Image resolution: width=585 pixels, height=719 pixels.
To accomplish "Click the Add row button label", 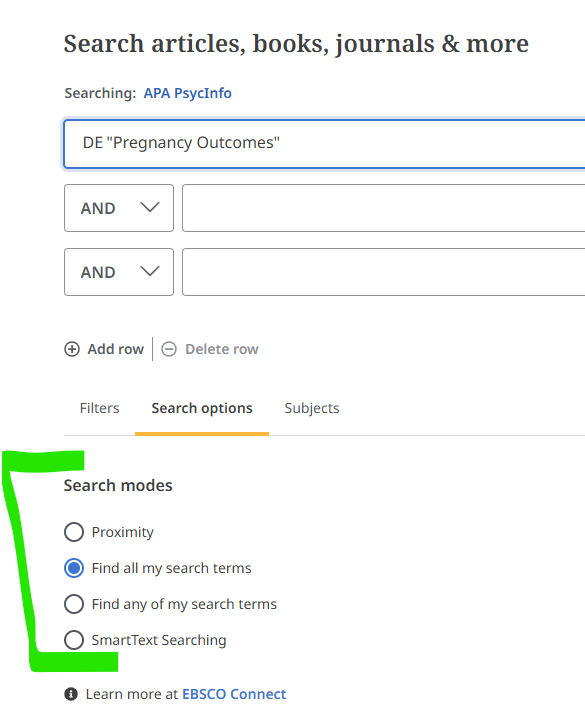I will 116,349.
